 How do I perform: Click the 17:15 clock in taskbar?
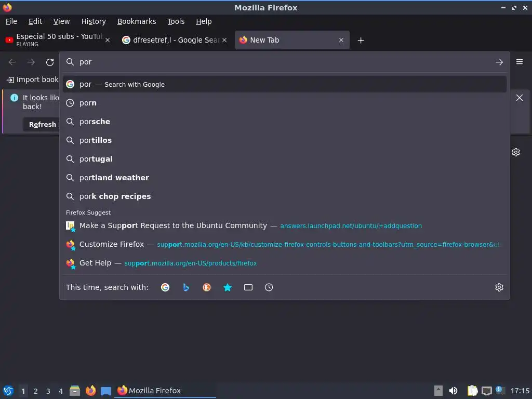coord(520,391)
